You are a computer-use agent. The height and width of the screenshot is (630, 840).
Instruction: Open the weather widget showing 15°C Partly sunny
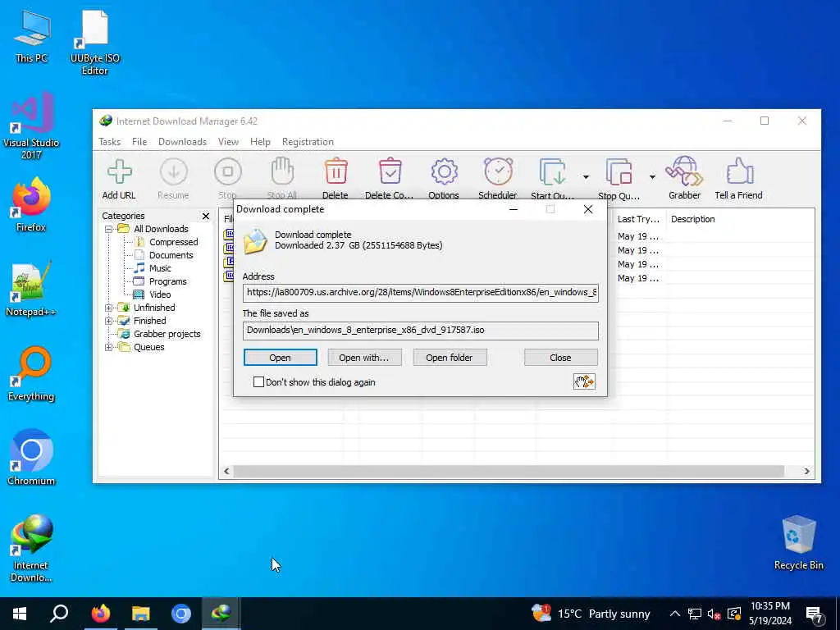(x=591, y=614)
